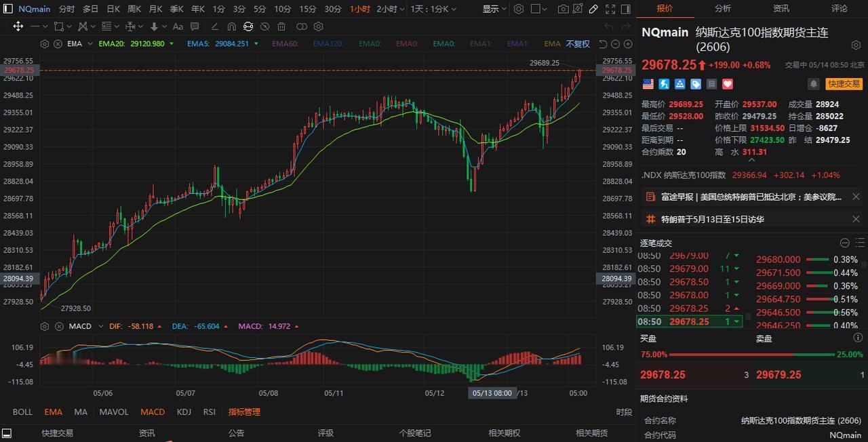
Task: Select the 分时 intraday view
Action: coord(66,9)
